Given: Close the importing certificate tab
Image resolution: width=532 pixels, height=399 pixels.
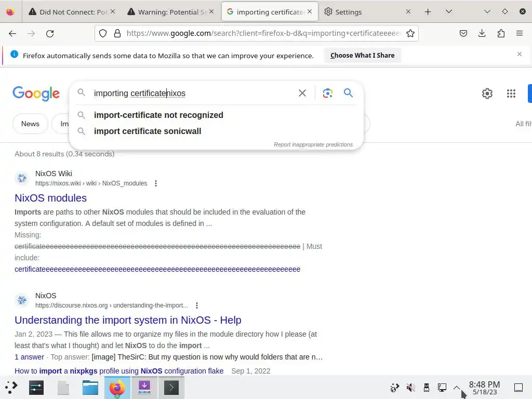Looking at the screenshot, I should (310, 11).
